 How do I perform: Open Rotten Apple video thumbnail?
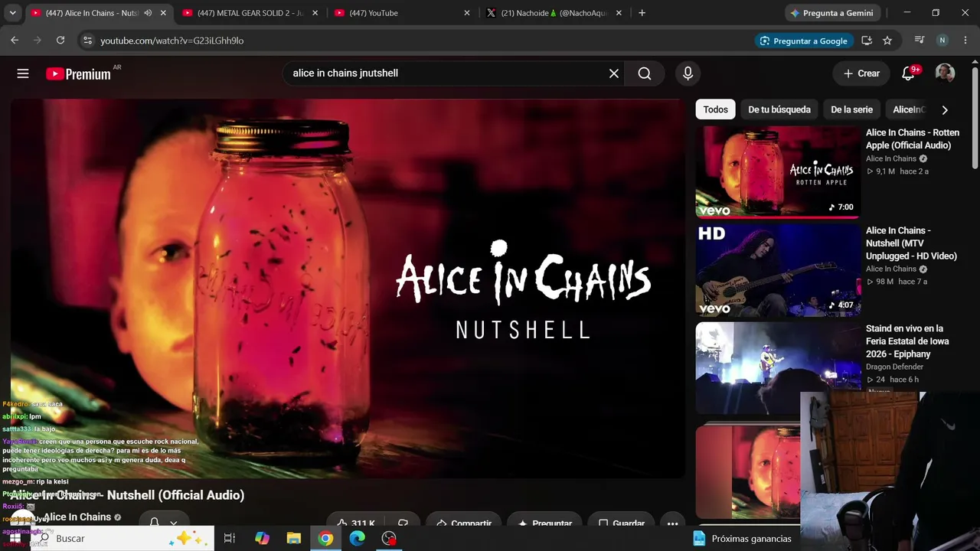(778, 171)
